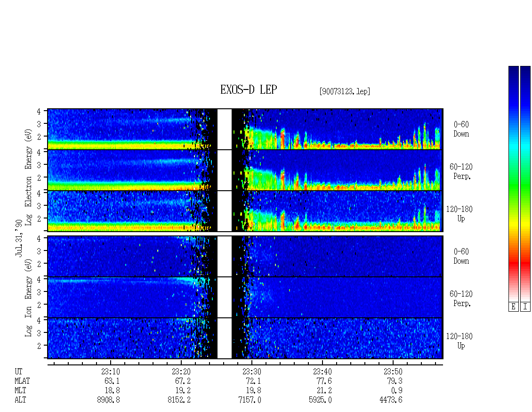Viewport: 532px width, 412px height.
Task: Click the MLT value 19.2
Action: pos(183,391)
